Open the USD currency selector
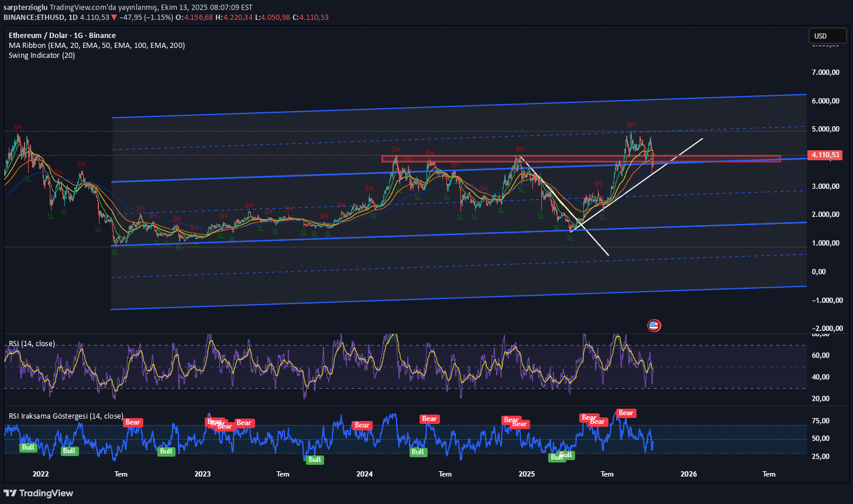The width and height of the screenshot is (853, 504). tap(827, 36)
